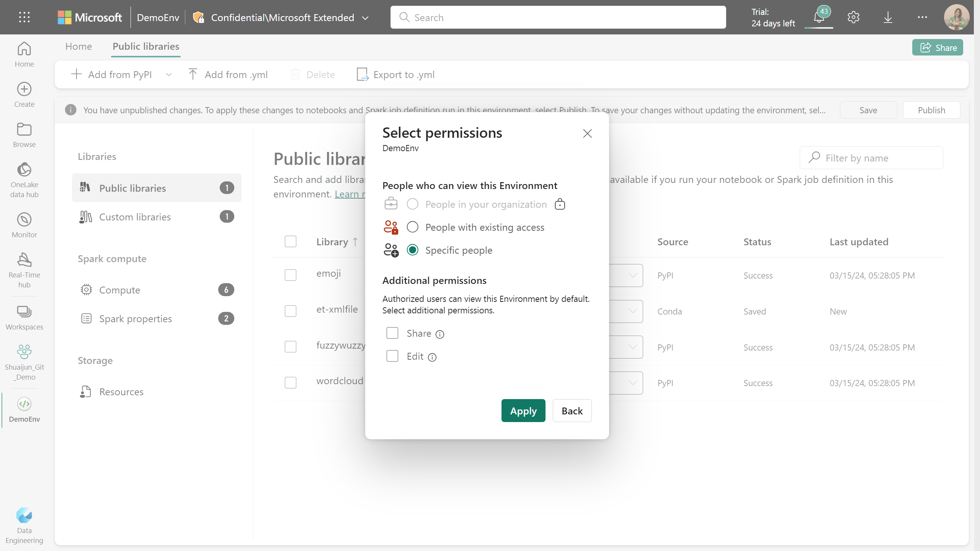Click the Apply button to confirm permissions
The height and width of the screenshot is (551, 980).
point(524,411)
